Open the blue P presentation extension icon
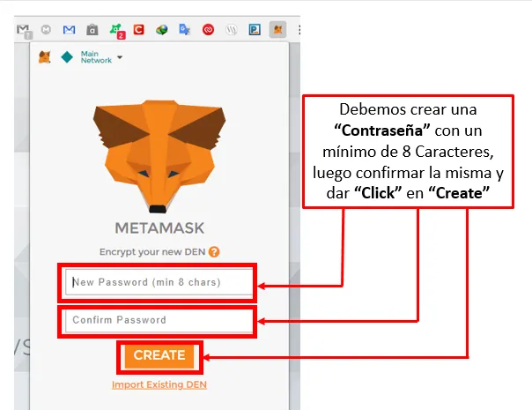The image size is (532, 410). pyautogui.click(x=255, y=30)
